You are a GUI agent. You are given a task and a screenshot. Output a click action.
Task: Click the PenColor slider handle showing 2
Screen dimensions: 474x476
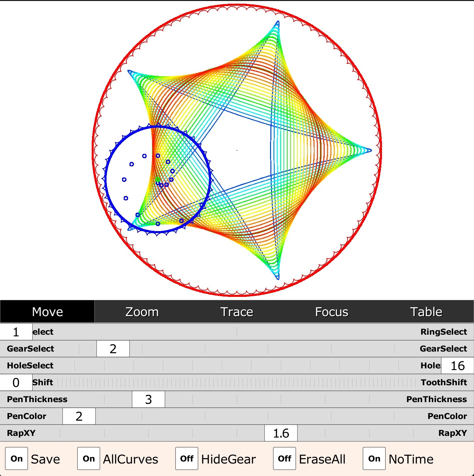pos(79,416)
